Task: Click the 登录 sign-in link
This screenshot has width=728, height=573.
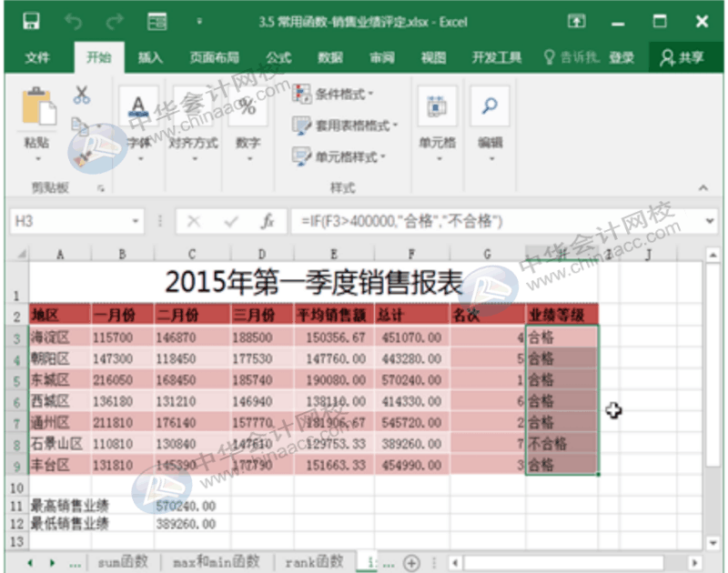Action: point(622,57)
